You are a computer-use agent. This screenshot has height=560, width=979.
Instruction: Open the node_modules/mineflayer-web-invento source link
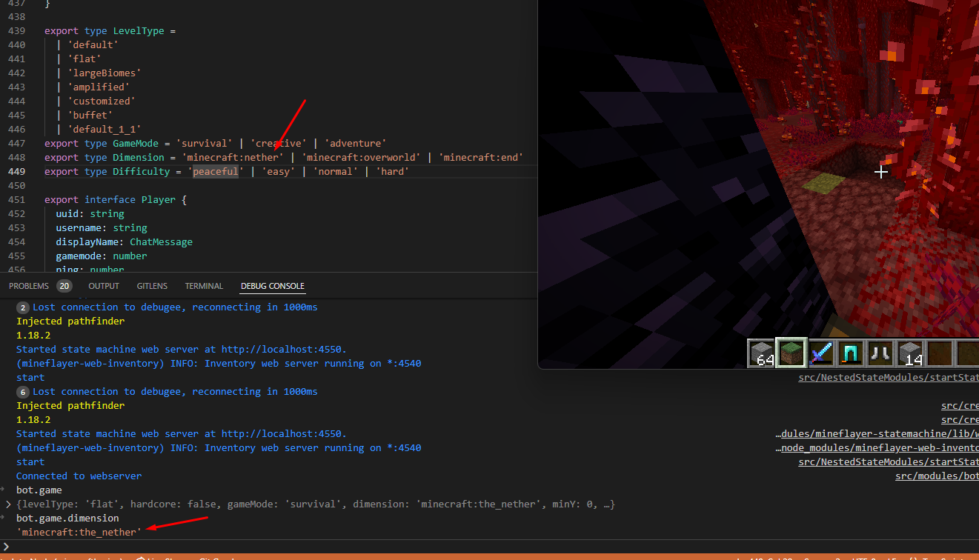[877, 448]
